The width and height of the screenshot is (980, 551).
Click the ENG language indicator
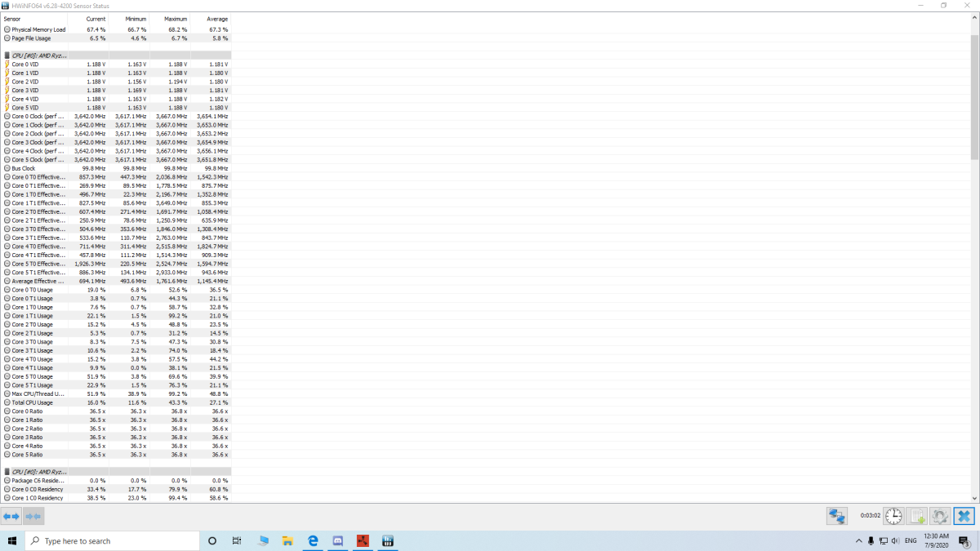pyautogui.click(x=911, y=540)
